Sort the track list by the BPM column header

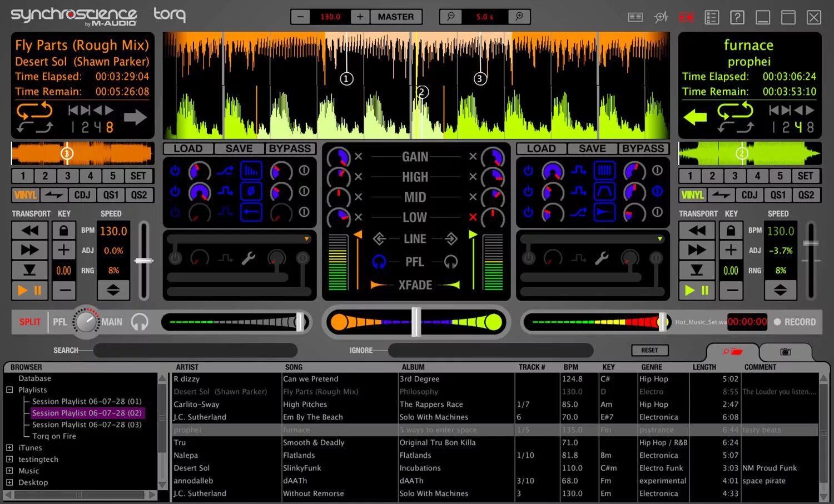point(571,367)
